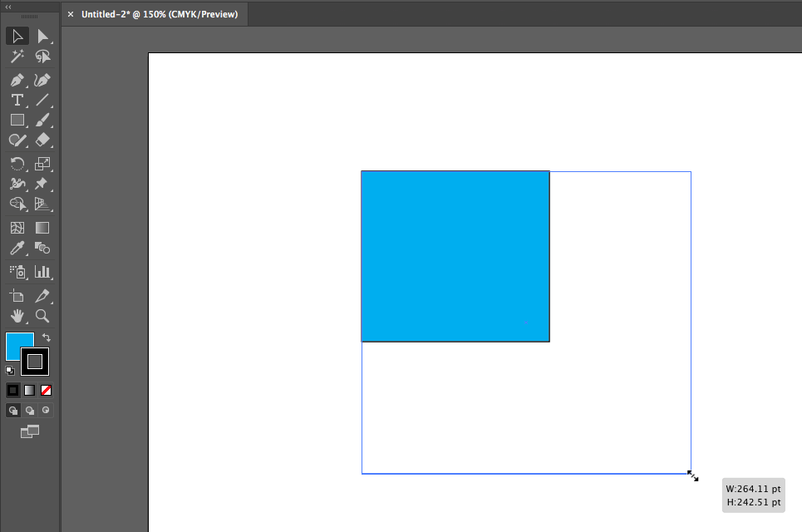The height and width of the screenshot is (532, 802).
Task: Select the Gradient tool
Action: tap(42, 227)
